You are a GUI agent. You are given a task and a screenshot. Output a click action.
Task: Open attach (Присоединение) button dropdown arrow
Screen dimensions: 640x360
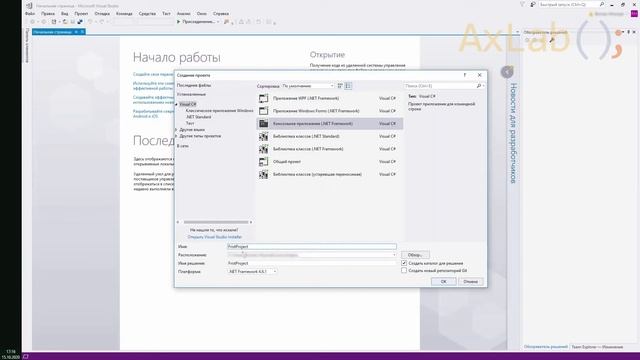pyautogui.click(x=218, y=22)
